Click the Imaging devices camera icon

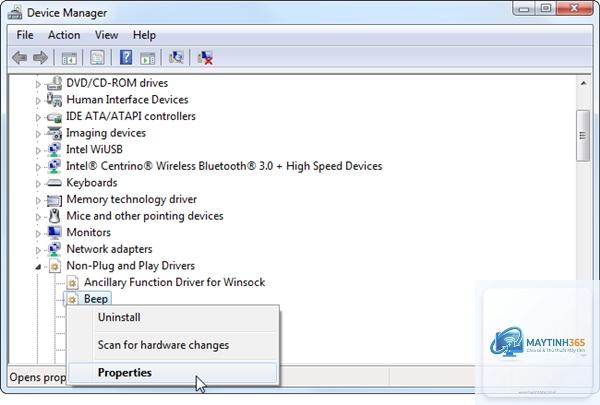[54, 133]
